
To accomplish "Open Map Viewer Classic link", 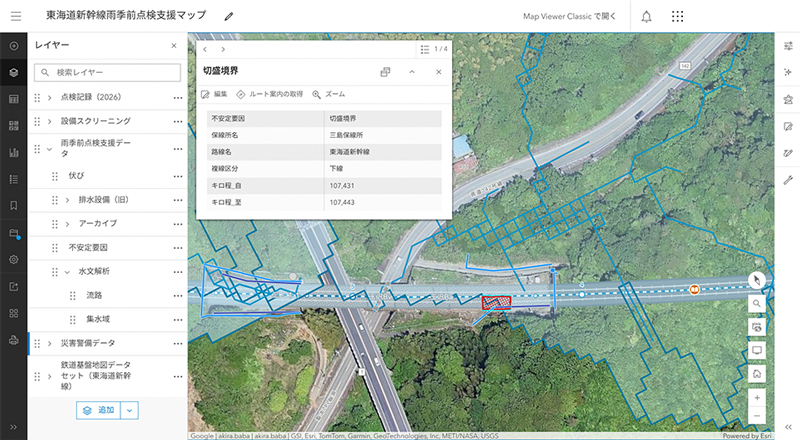I will click(569, 16).
